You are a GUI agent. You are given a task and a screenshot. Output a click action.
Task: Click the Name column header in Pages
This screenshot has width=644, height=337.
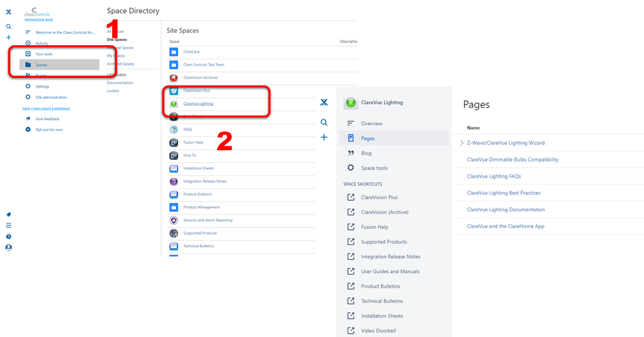coord(473,128)
